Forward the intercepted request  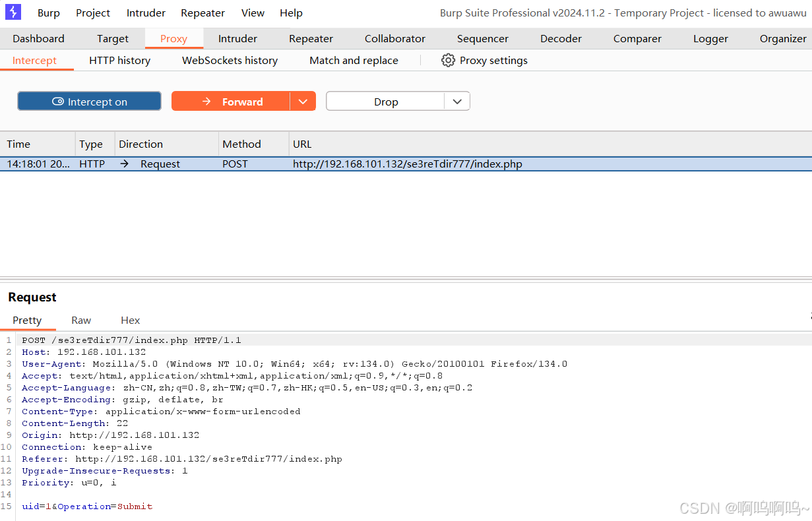pyautogui.click(x=231, y=102)
